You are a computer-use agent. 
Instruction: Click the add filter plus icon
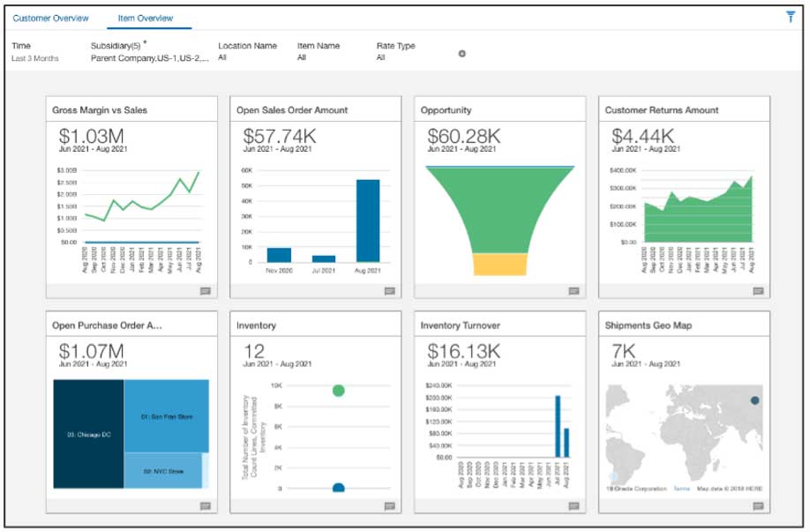click(x=461, y=54)
